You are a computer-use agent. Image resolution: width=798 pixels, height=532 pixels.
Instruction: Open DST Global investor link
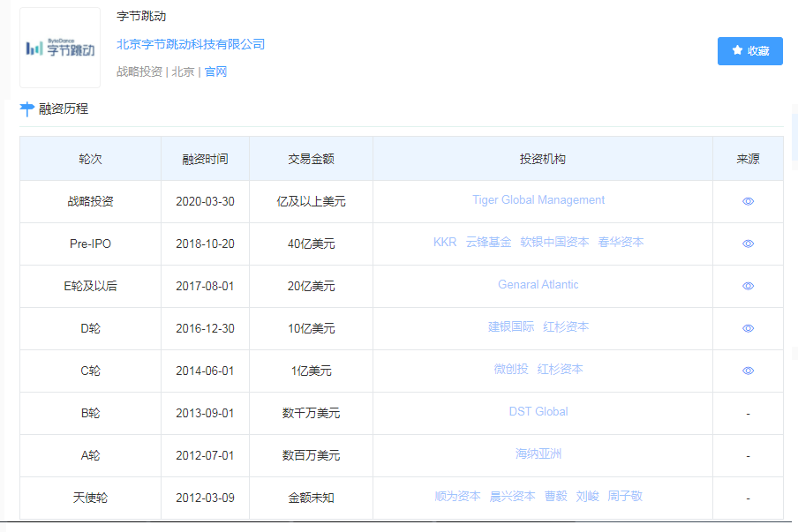click(538, 411)
